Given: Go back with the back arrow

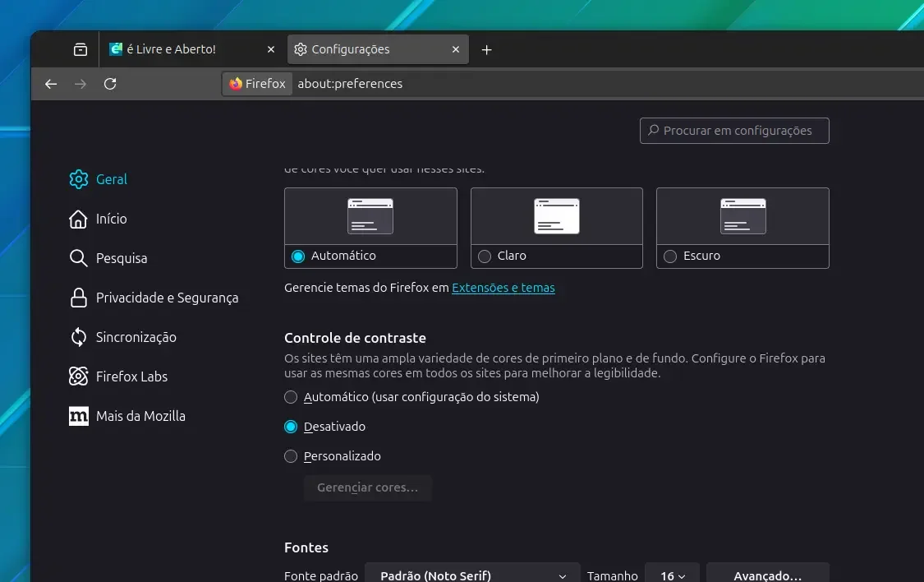Looking at the screenshot, I should point(51,84).
